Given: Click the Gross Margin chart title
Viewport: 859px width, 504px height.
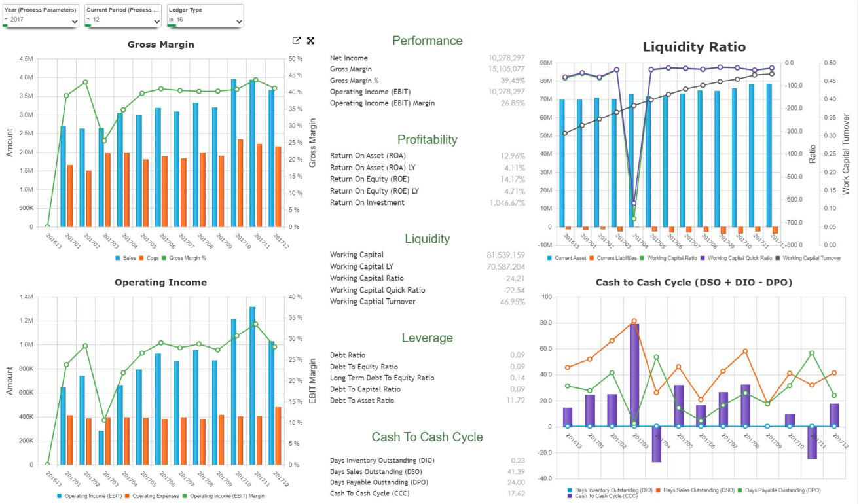Looking at the screenshot, I should pyautogui.click(x=160, y=45).
